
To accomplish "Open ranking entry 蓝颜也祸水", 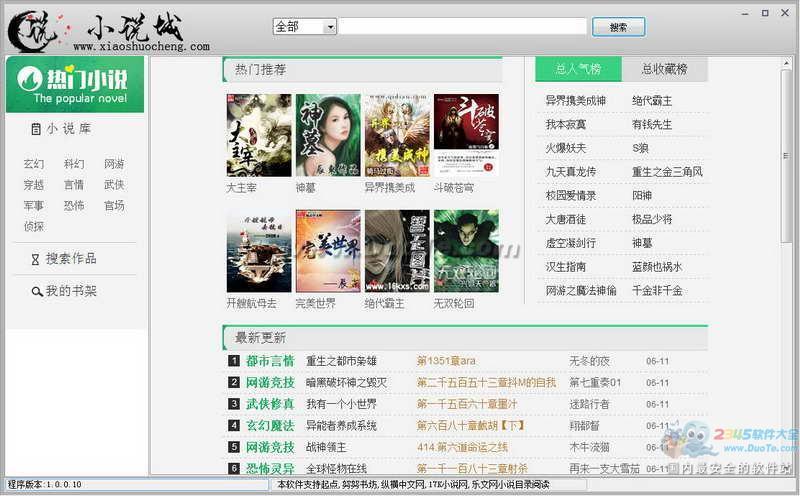I will pos(657,267).
